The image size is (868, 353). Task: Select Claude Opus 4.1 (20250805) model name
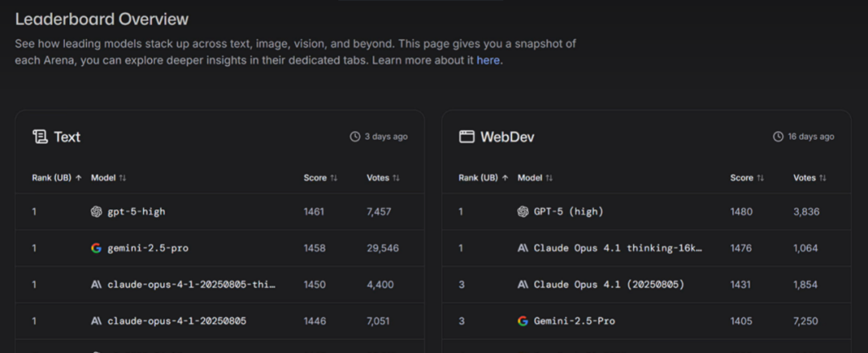coord(609,285)
